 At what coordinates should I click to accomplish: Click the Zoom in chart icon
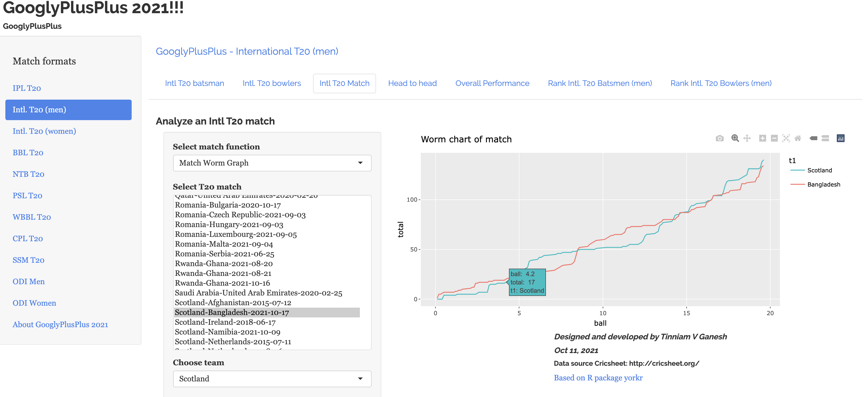click(x=762, y=138)
